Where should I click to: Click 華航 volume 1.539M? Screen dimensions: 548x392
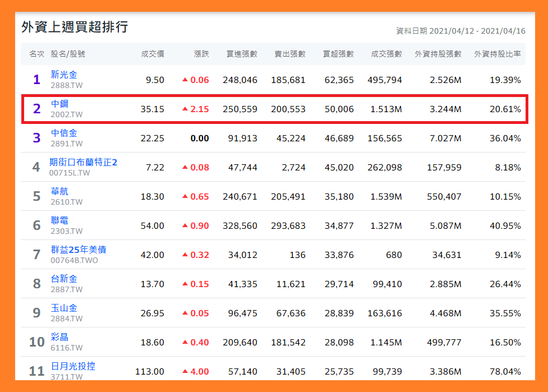386,197
